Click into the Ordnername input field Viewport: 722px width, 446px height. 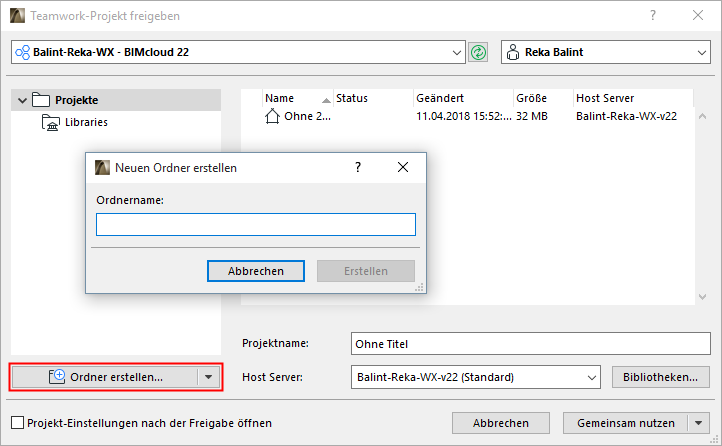(x=256, y=224)
